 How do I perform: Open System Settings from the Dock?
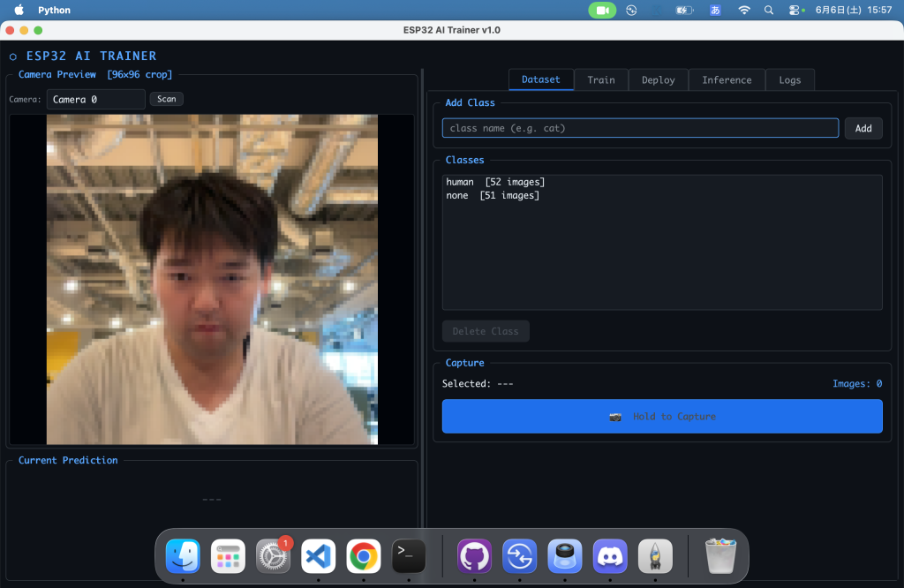(x=273, y=556)
